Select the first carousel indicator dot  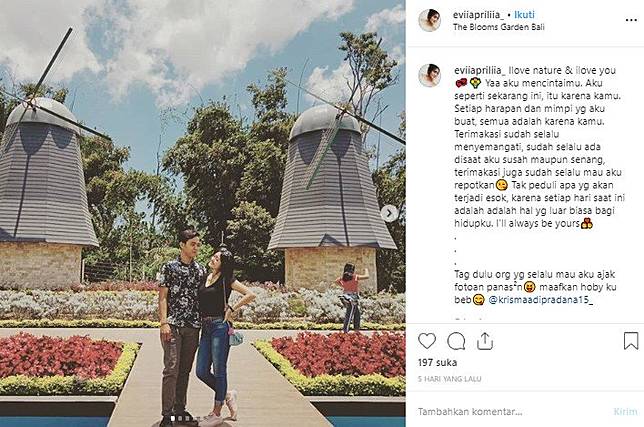pos(172,418)
